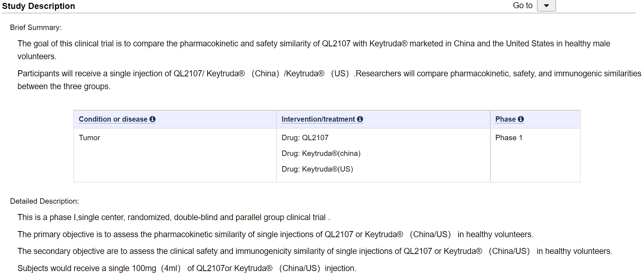Click the Study Description heading
Screen dimensions: 644x275
[39, 6]
